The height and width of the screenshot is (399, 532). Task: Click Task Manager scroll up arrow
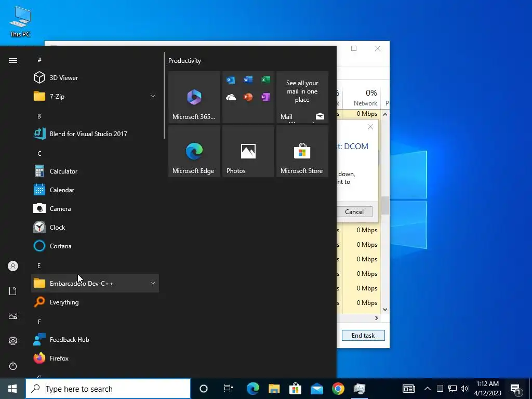tap(385, 114)
